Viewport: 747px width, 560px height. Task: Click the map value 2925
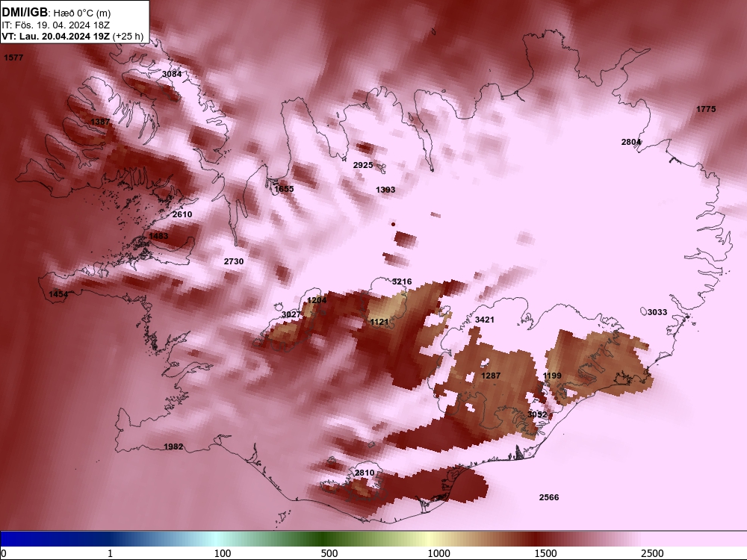click(x=363, y=165)
